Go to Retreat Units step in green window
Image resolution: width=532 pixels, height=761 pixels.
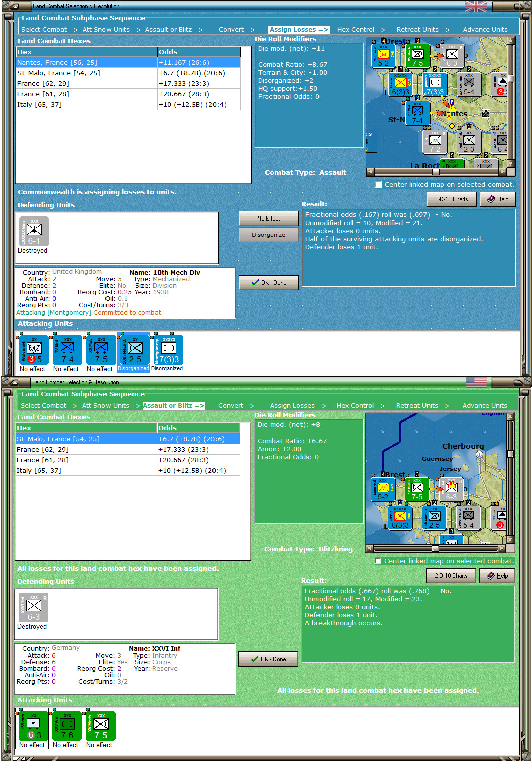click(422, 406)
